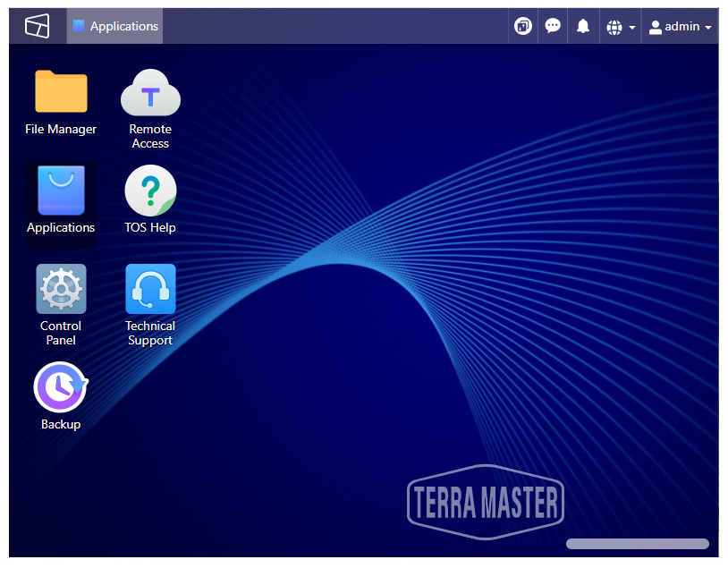Launch the Remote Access cloud icon
This screenshot has width=728, height=568.
click(150, 92)
